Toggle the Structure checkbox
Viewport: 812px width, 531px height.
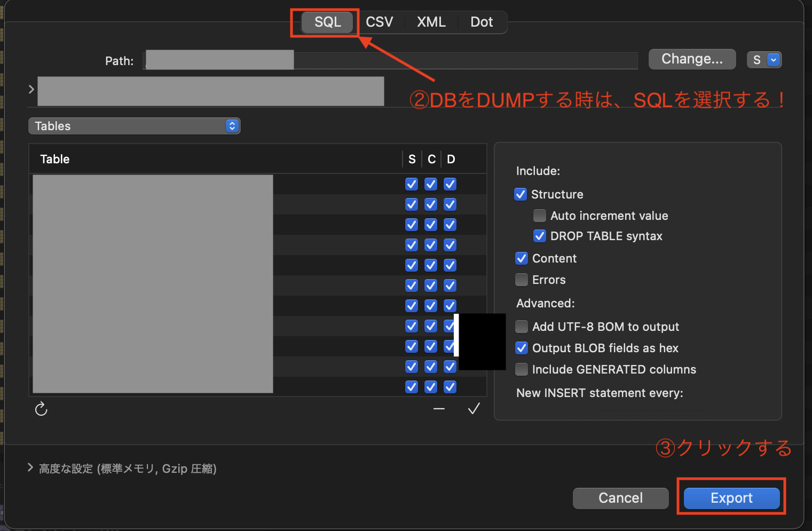click(x=521, y=194)
